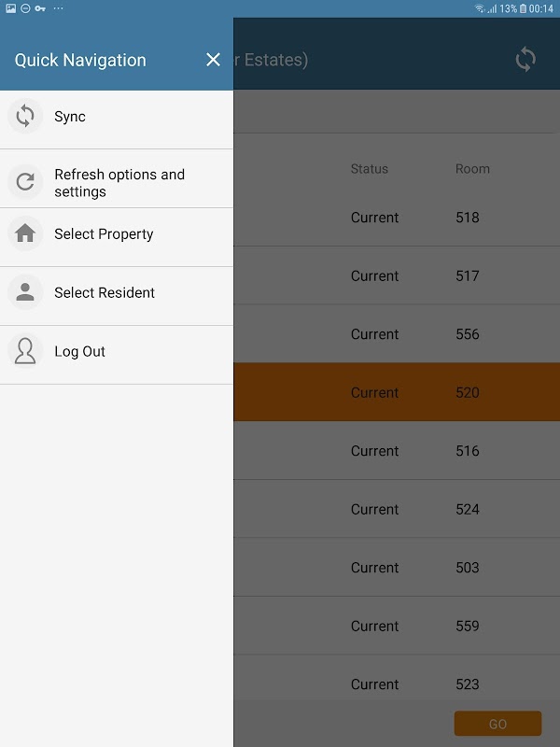The image size is (560, 747).
Task: Choose Refresh options and settings
Action: (119, 183)
